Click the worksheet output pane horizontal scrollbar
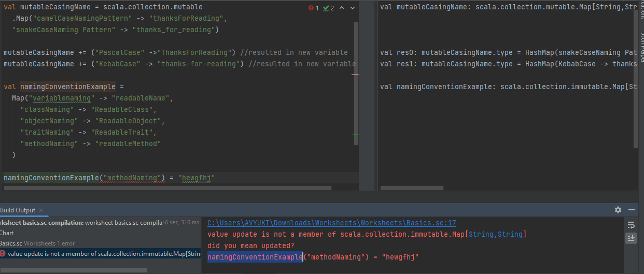Image resolution: width=644 pixels, height=274 pixels. coord(412,188)
